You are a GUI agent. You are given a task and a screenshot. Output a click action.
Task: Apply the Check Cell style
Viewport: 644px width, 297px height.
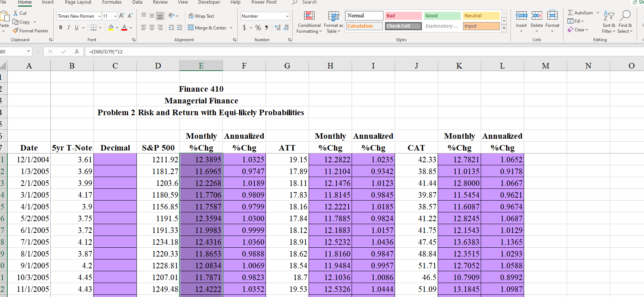(x=403, y=26)
